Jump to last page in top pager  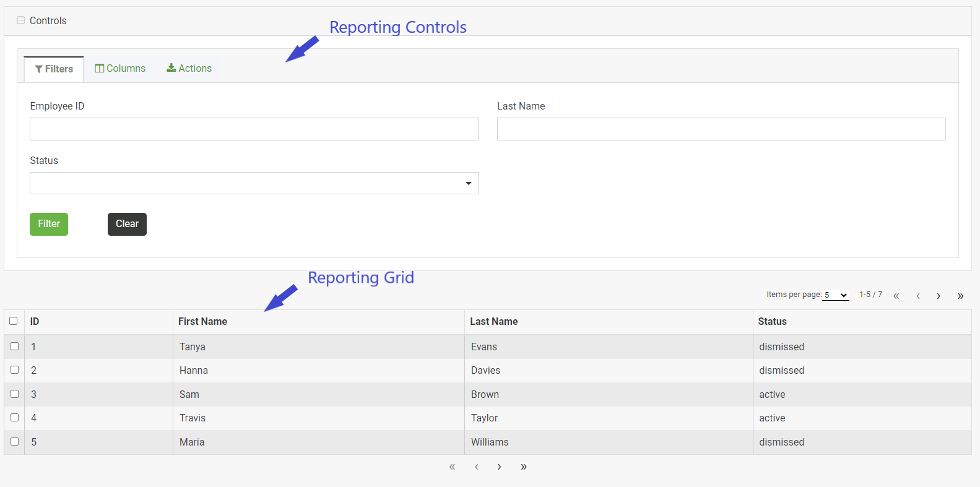click(960, 296)
